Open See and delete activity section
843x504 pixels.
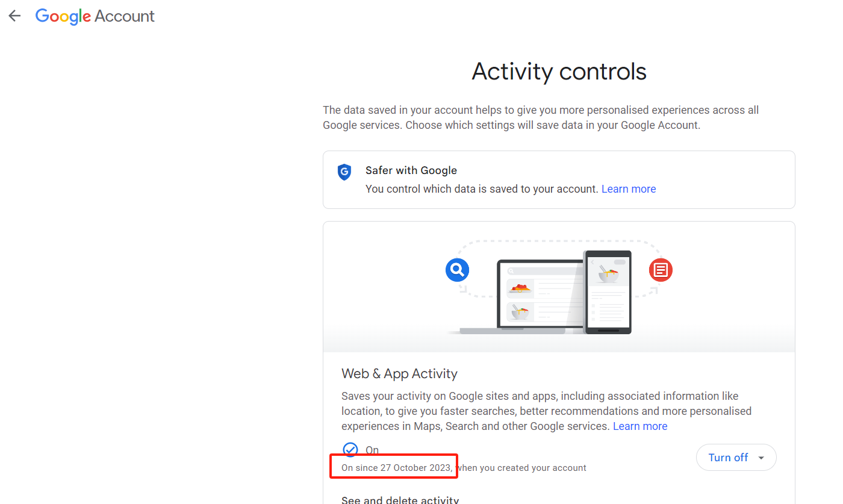point(400,499)
